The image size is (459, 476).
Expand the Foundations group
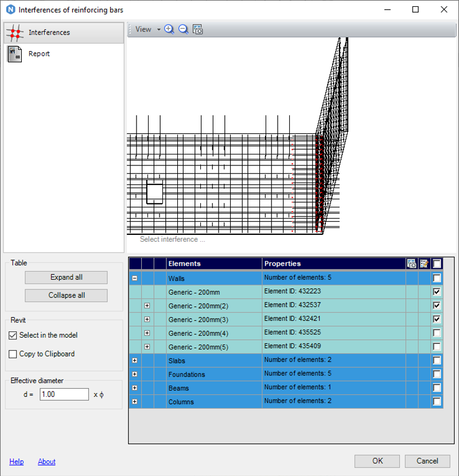coord(135,374)
